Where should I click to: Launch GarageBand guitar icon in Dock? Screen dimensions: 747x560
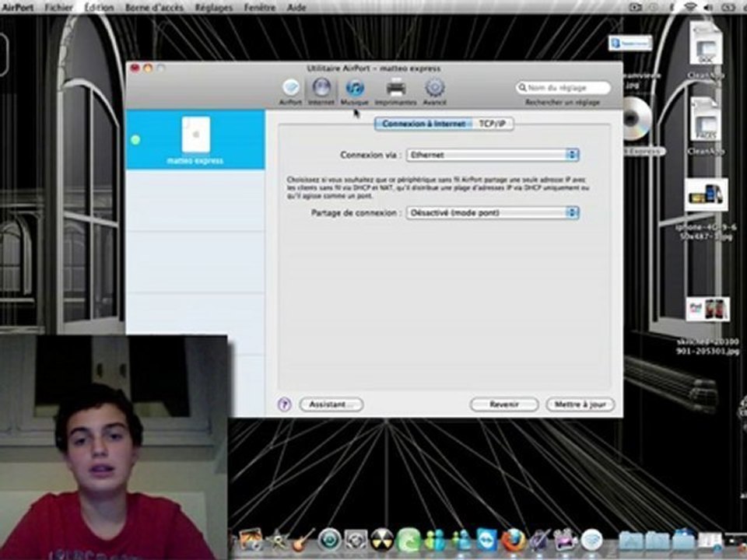tap(303, 540)
